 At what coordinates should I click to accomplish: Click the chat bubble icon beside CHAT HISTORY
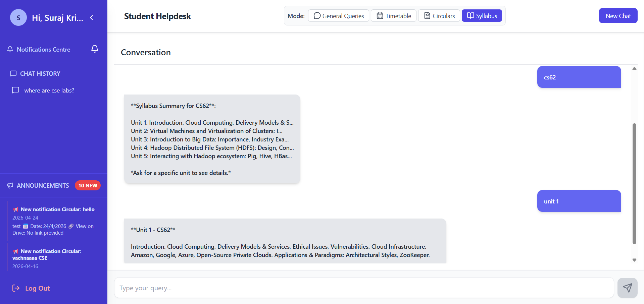13,73
